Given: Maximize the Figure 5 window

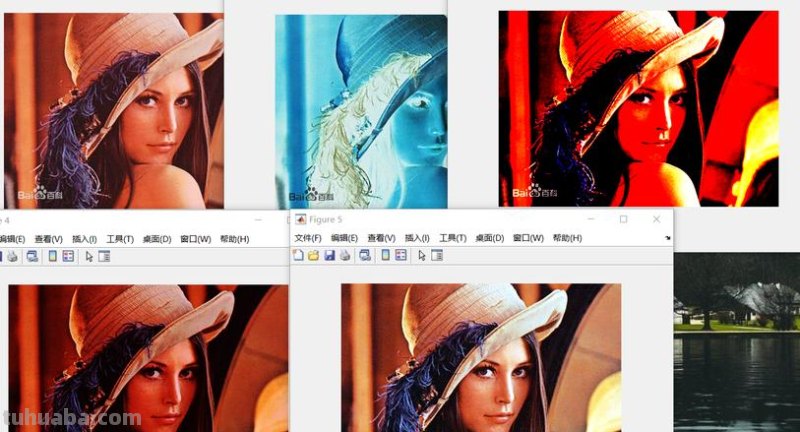Looking at the screenshot, I should click(x=623, y=219).
